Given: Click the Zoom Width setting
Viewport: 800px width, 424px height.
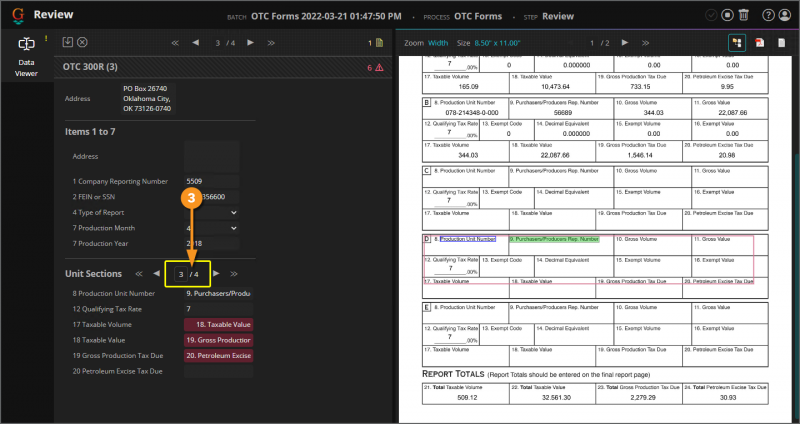Looking at the screenshot, I should click(438, 43).
